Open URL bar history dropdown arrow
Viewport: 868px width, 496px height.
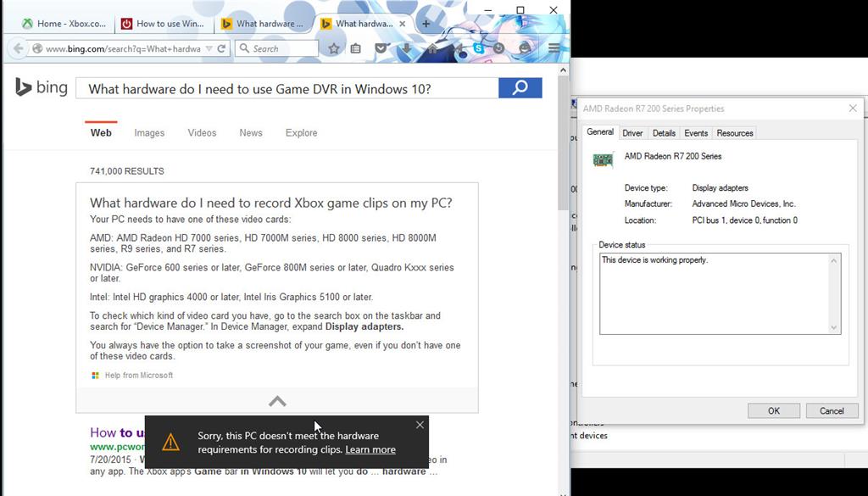(209, 48)
